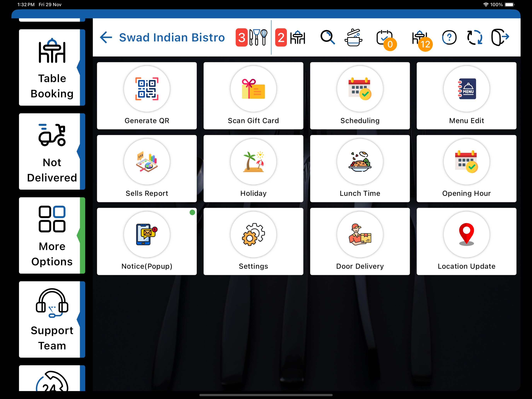Open the Menu Edit tile
The height and width of the screenshot is (399, 532).
(466, 96)
